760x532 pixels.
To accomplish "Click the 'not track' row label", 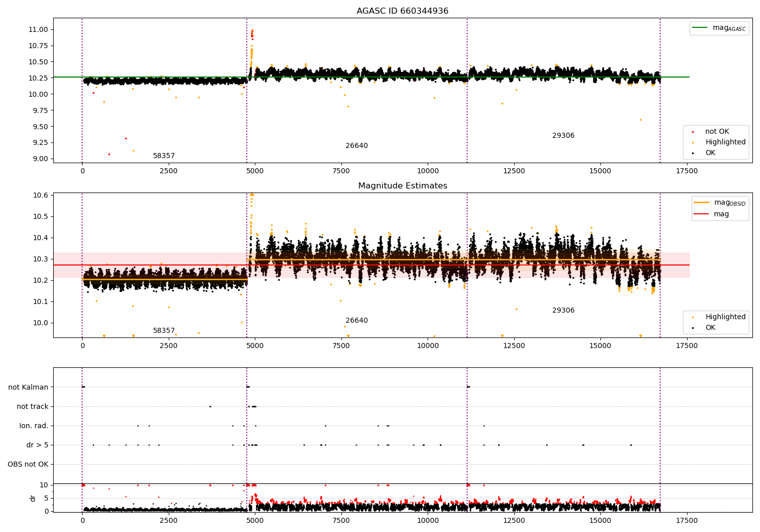I will [32, 406].
